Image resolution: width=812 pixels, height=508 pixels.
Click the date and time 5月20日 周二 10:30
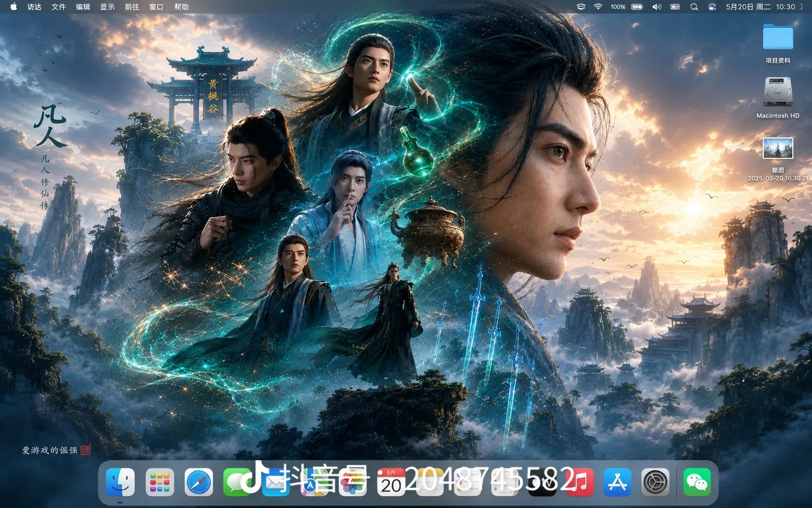pyautogui.click(x=760, y=7)
